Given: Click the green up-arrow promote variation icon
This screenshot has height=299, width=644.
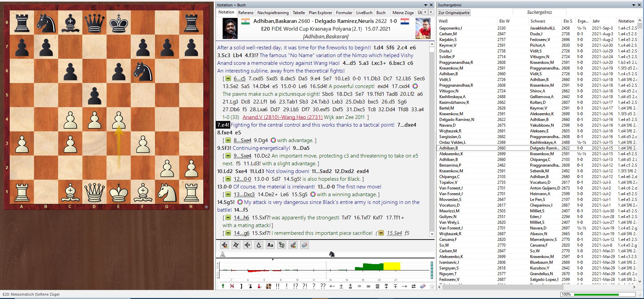Looking at the screenshot, I should pos(223,286).
